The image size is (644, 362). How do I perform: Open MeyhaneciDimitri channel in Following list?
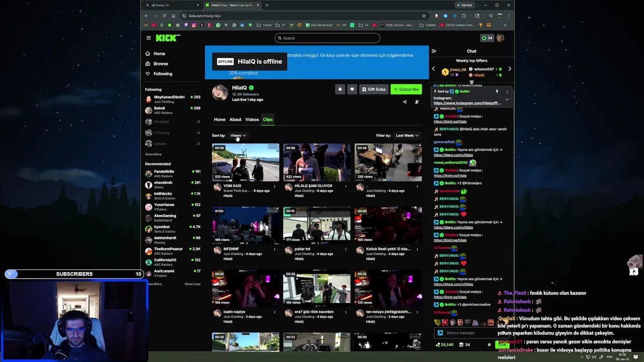click(173, 99)
